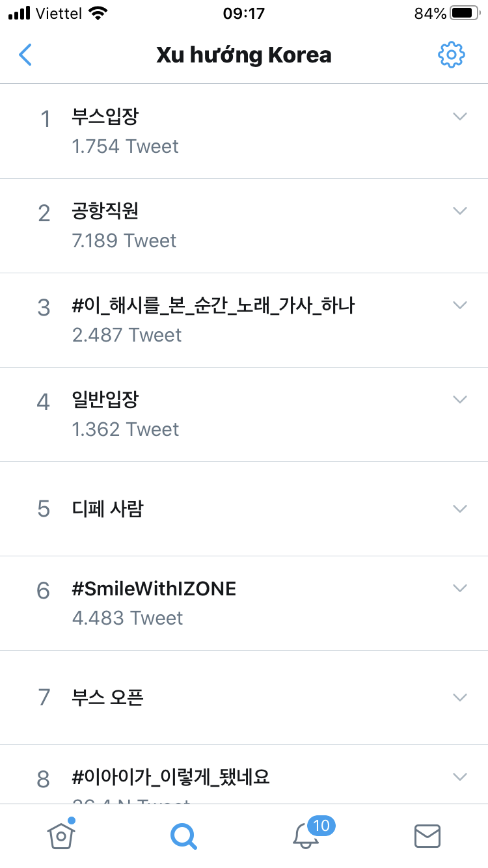488x868 pixels.
Task: Open the Notifications bell icon
Action: pyautogui.click(x=306, y=835)
